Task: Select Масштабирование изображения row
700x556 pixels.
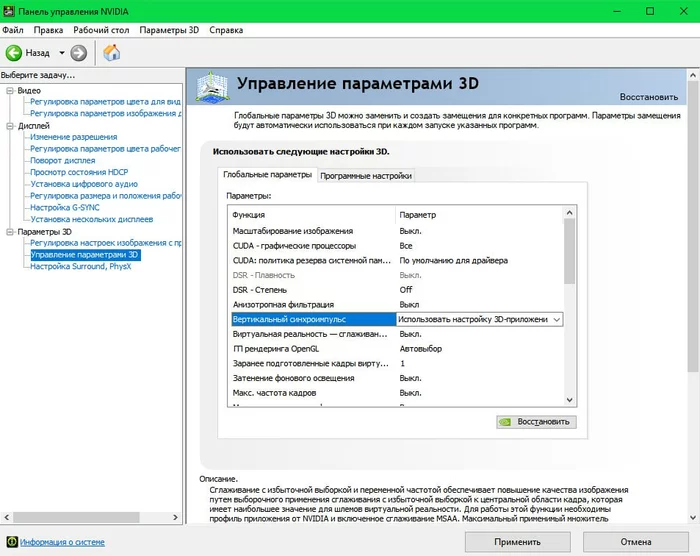Action: click(396, 231)
